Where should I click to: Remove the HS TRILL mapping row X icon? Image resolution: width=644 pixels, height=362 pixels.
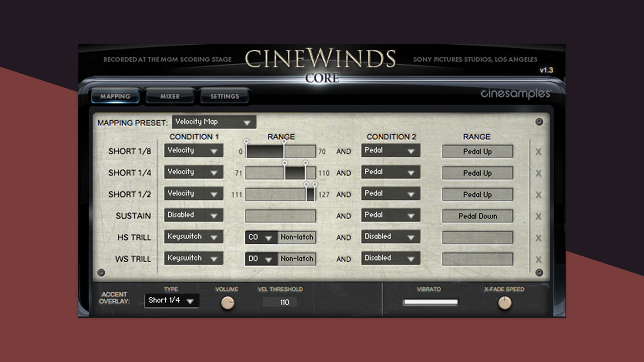point(538,237)
